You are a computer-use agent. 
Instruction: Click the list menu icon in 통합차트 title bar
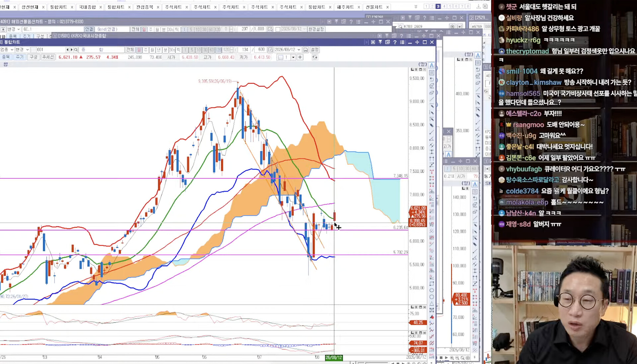coord(402,42)
